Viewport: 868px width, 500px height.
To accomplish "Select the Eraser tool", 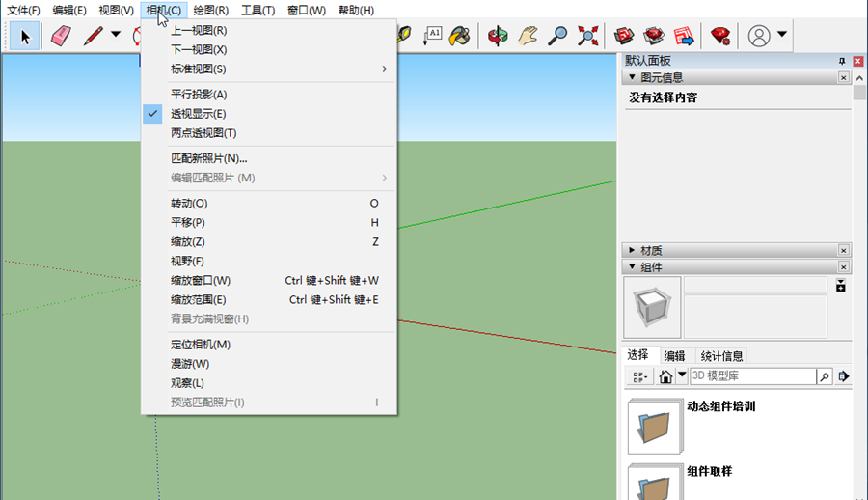I will click(61, 36).
